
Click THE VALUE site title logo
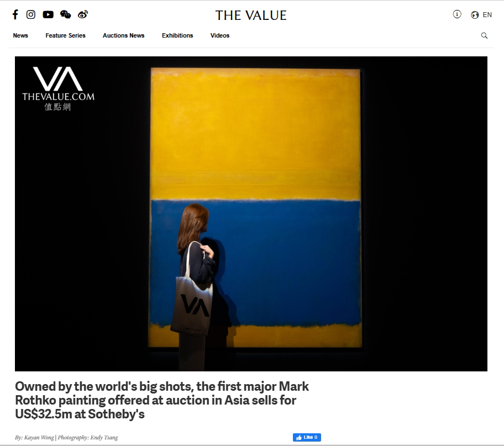(251, 15)
